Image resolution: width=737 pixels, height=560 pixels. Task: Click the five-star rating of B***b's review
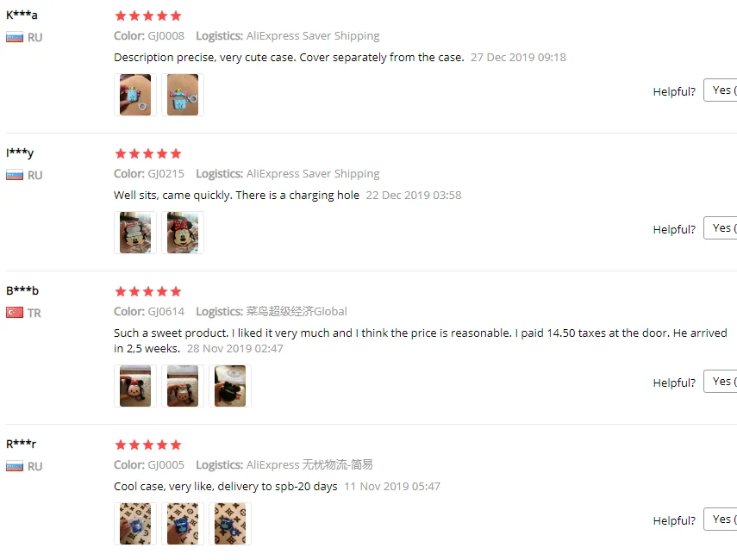(148, 292)
